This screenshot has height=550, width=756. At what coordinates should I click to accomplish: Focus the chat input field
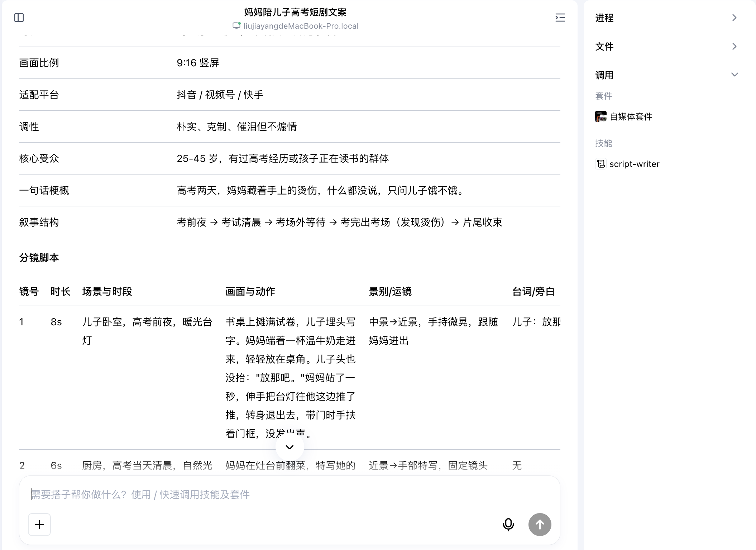290,494
